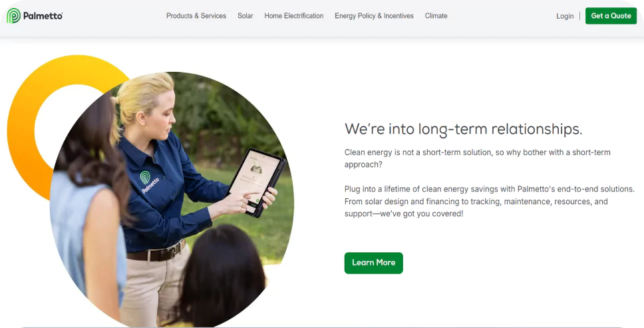Click the green Palmetto leaf logo icon

point(13,16)
